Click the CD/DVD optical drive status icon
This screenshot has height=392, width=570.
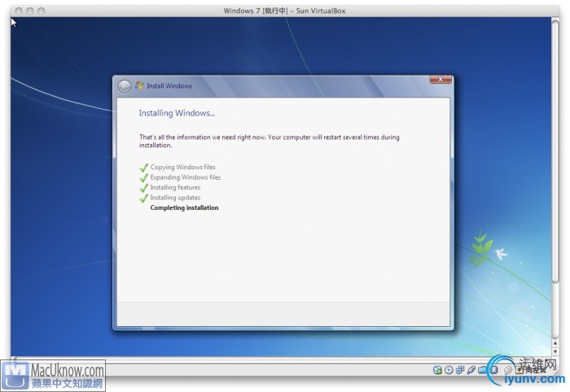click(x=449, y=370)
